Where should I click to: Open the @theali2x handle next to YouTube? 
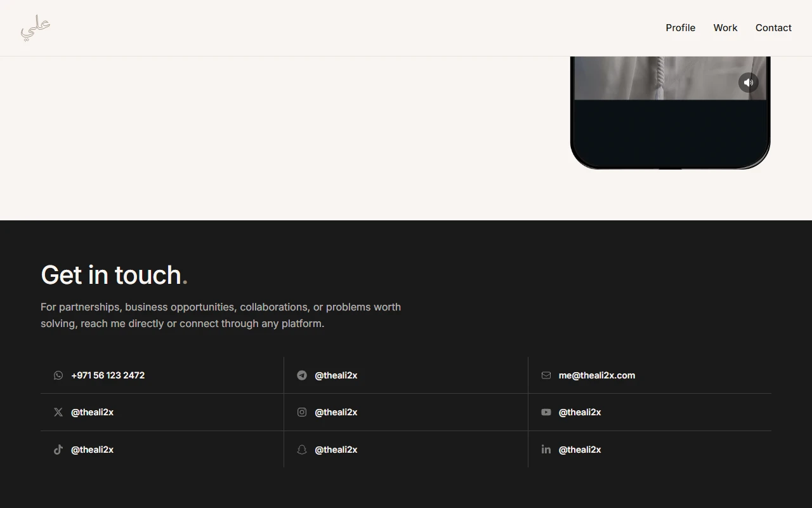580,412
